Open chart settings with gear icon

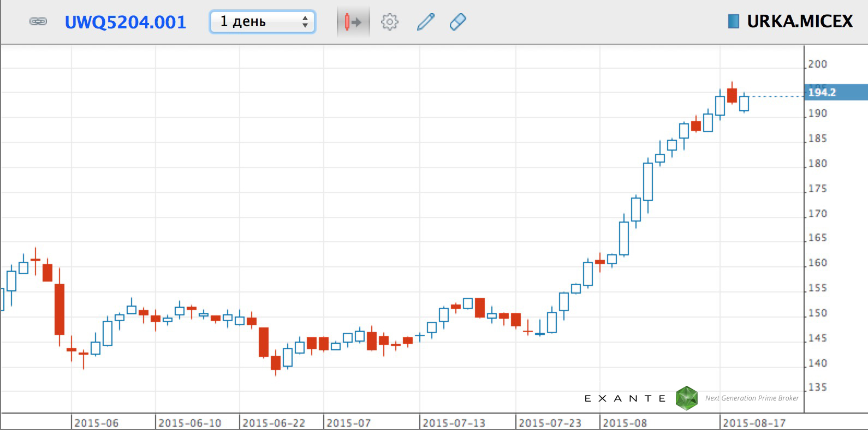pyautogui.click(x=389, y=22)
